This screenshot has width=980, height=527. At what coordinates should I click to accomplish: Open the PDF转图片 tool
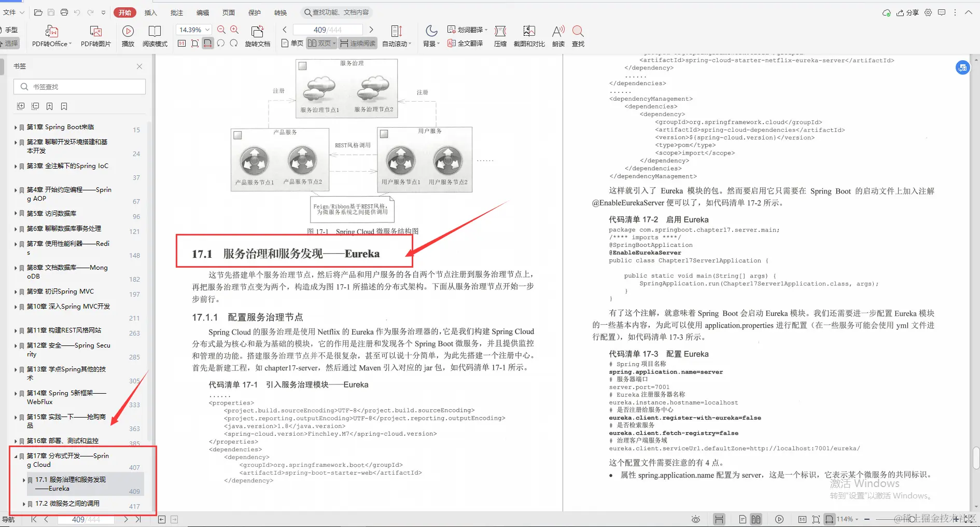95,35
